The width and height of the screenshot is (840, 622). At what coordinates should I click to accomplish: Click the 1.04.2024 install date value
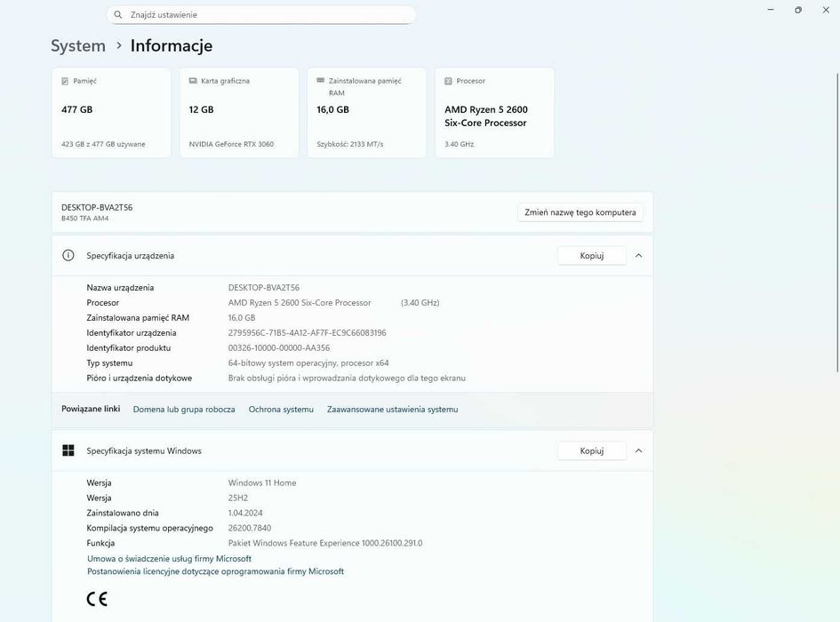pyautogui.click(x=245, y=513)
